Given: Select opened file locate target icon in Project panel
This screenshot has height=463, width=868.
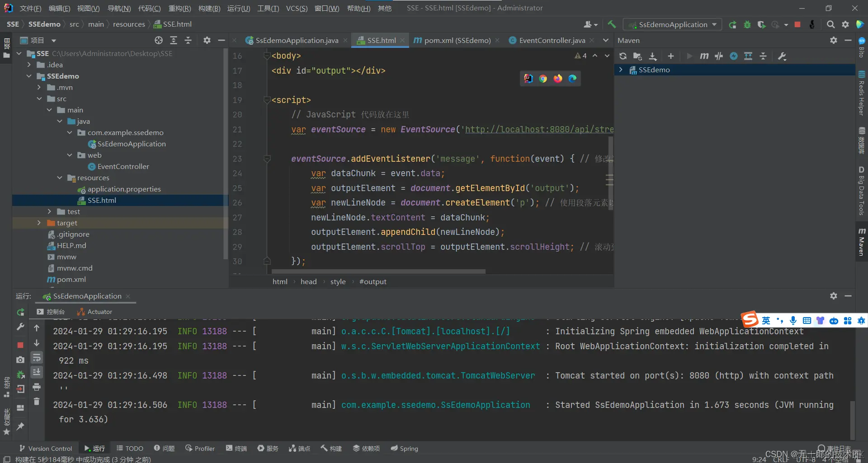Looking at the screenshot, I should pyautogui.click(x=159, y=40).
